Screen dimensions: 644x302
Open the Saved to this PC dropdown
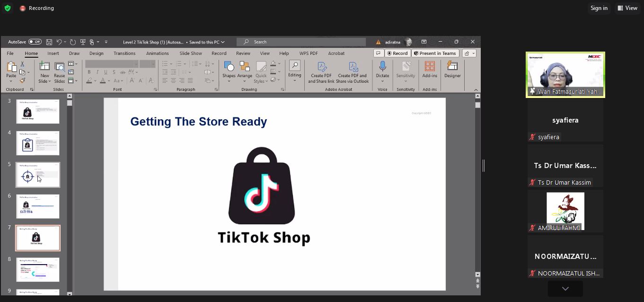pyautogui.click(x=207, y=42)
